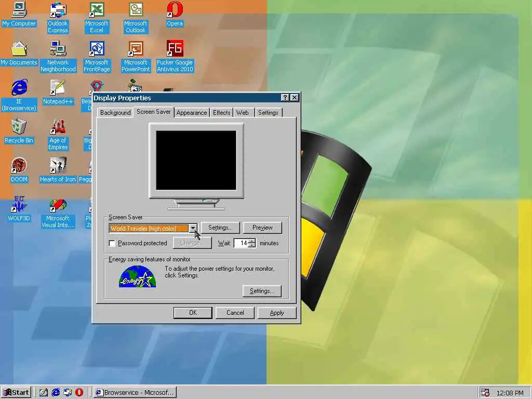
Task: Switch to the Effects tab
Action: tap(221, 113)
